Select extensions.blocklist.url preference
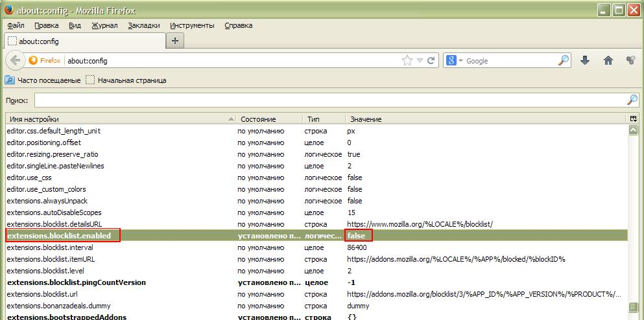The width and height of the screenshot is (644, 320). point(316,294)
